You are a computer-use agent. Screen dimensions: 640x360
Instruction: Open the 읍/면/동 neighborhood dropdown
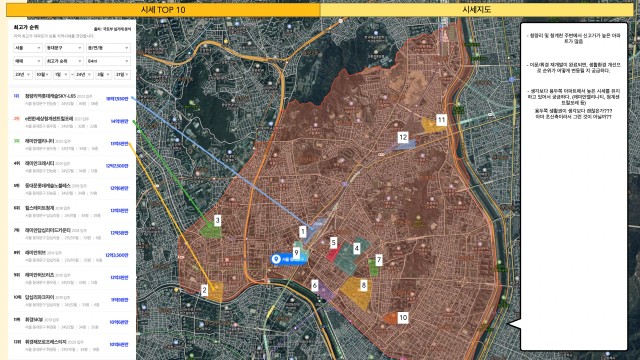click(108, 48)
